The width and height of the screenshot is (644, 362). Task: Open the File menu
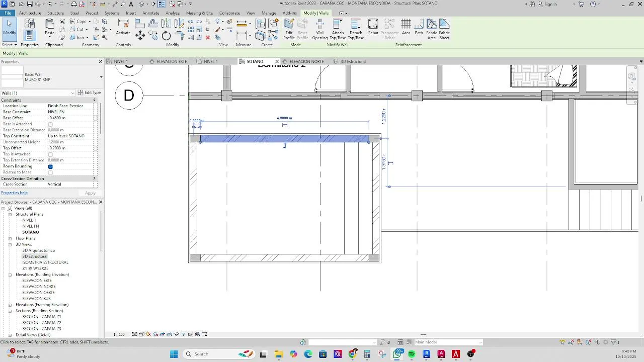[8, 13]
